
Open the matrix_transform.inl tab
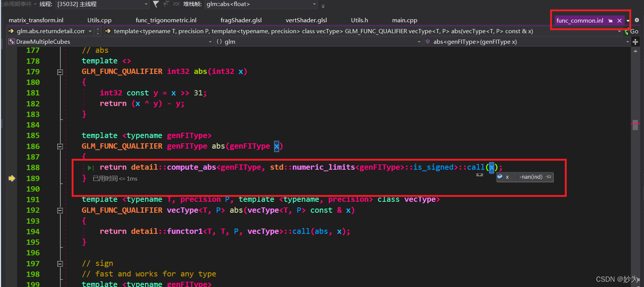[36, 20]
